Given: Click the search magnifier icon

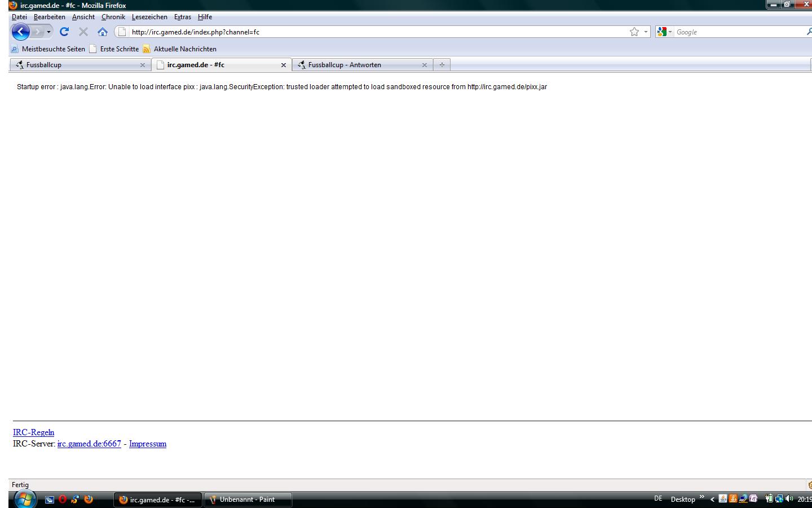Looking at the screenshot, I should coord(809,32).
